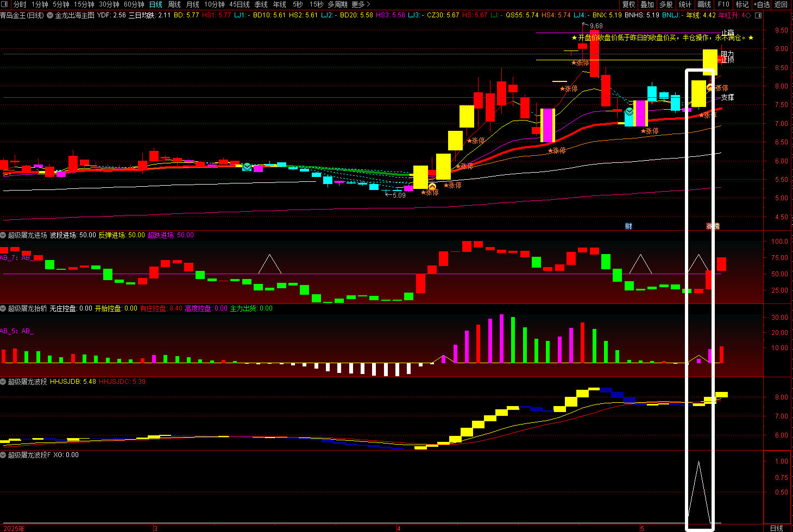Add stock via +自选
Viewport: 793px width, 532px height.
[x=762, y=4]
